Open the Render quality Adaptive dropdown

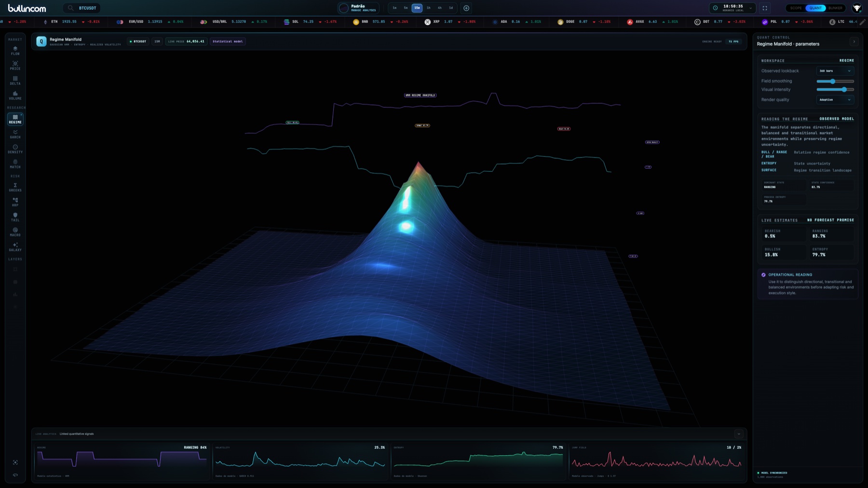835,100
